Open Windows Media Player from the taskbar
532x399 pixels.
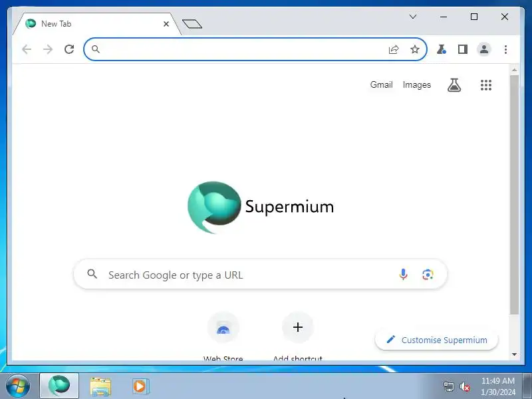pos(140,386)
